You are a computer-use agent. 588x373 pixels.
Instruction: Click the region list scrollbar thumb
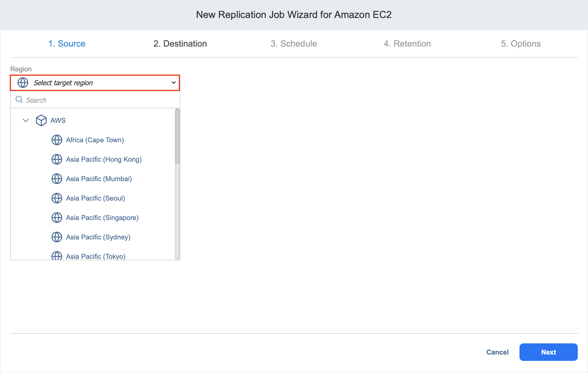[177, 137]
